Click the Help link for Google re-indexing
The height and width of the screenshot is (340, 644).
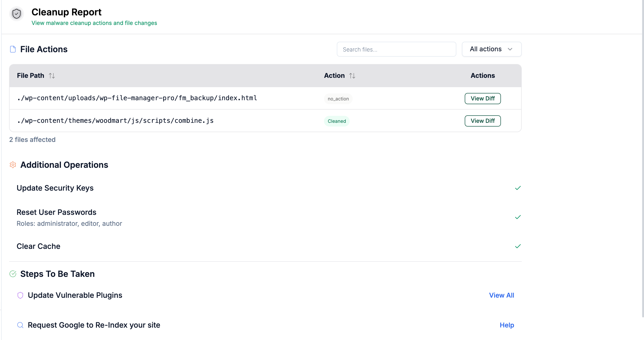[507, 325]
